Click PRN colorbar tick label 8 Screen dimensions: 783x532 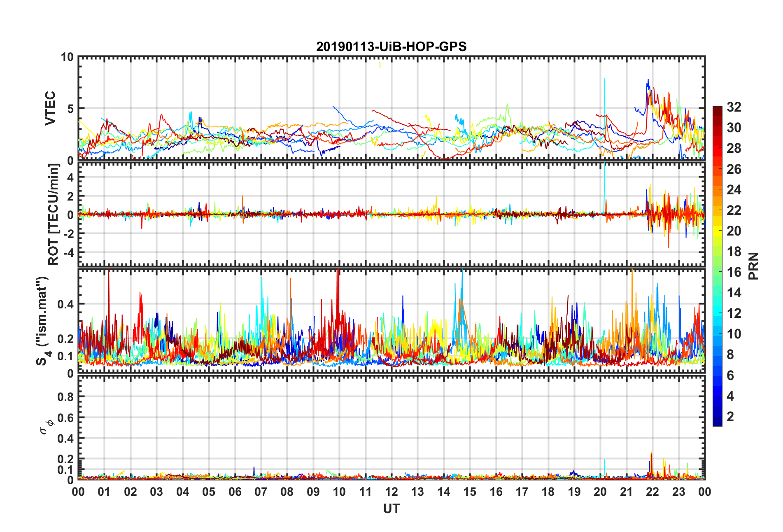(730, 355)
